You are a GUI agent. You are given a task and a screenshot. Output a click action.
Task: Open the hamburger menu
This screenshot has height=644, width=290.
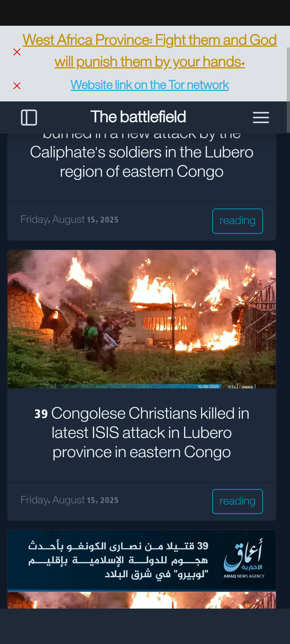coord(261,118)
